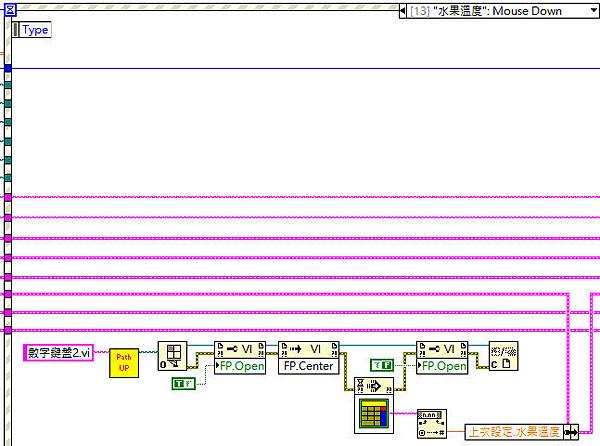Select the Call By Reference node header

(x=374, y=386)
